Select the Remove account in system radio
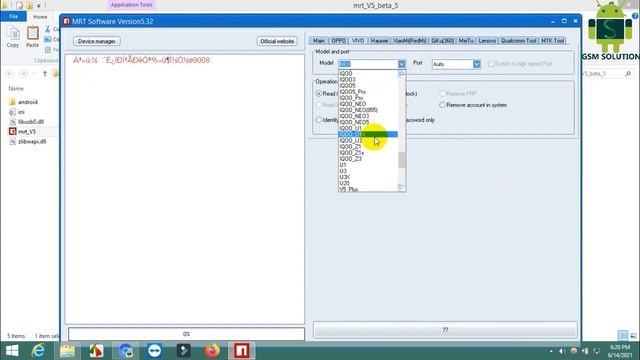Image resolution: width=640 pixels, height=360 pixels. pos(442,105)
